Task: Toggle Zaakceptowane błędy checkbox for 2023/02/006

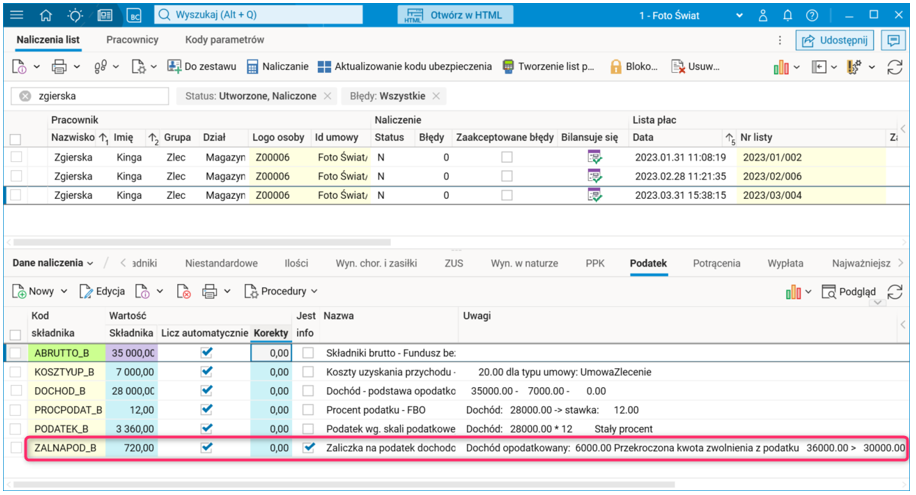Action: [x=507, y=176]
